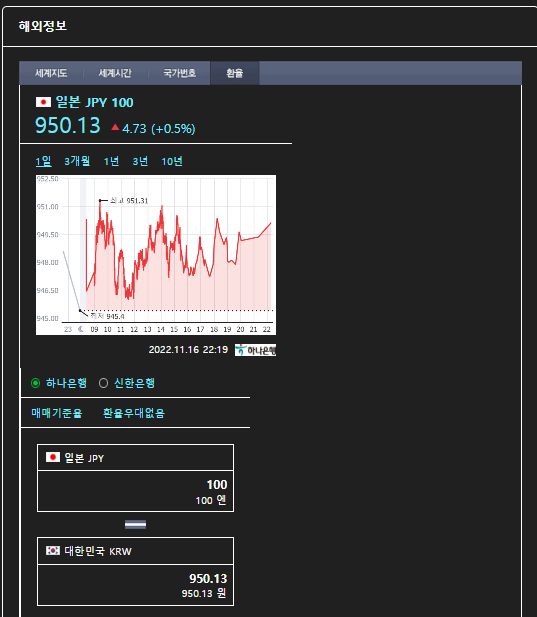The height and width of the screenshot is (617, 537).
Task: Show the 3개월 chart period
Action: pyautogui.click(x=77, y=161)
